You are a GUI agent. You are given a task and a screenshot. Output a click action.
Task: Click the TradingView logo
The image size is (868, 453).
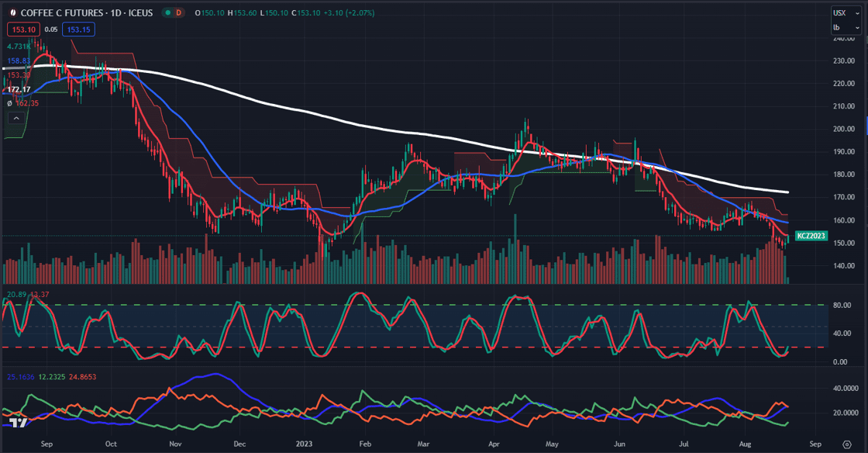[19, 423]
